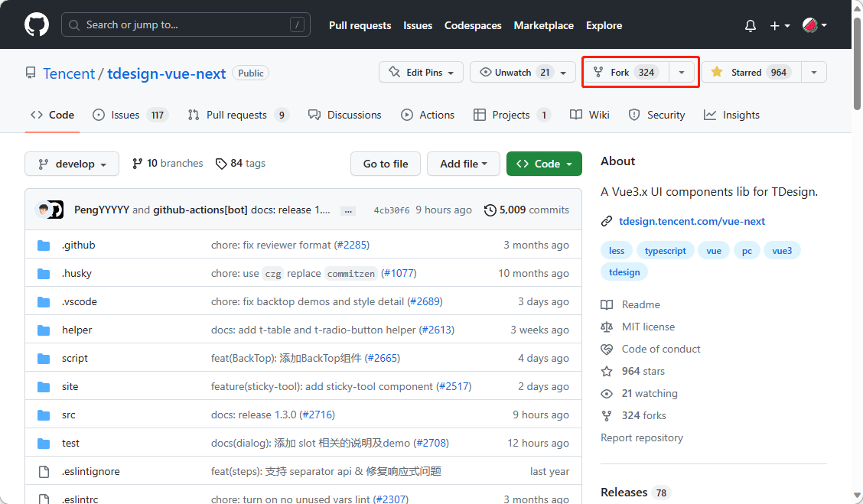Select the typescript topic tag
The height and width of the screenshot is (504, 863).
pyautogui.click(x=666, y=250)
